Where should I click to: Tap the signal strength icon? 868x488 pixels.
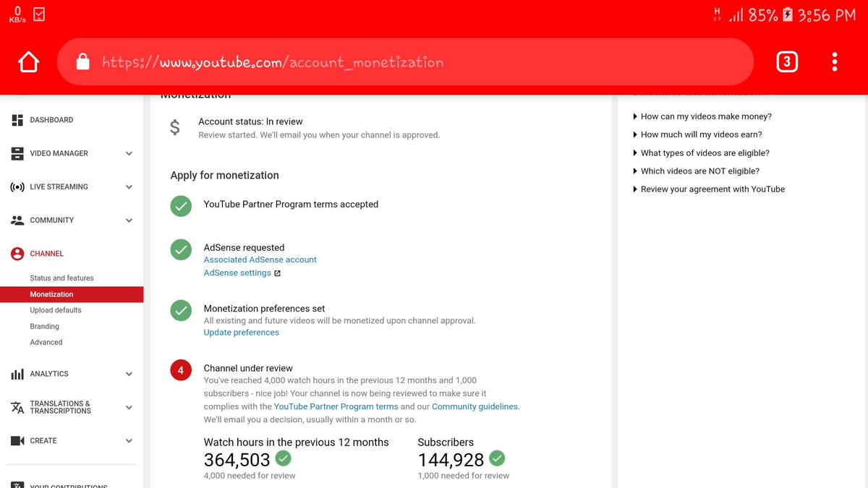[736, 14]
